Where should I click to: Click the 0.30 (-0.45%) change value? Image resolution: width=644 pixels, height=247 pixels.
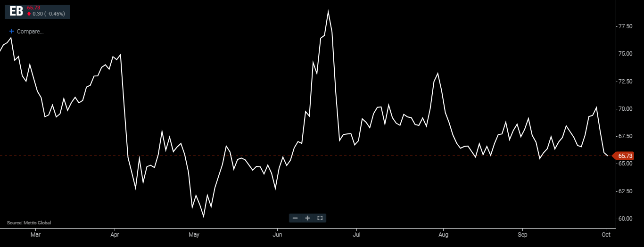(49, 14)
